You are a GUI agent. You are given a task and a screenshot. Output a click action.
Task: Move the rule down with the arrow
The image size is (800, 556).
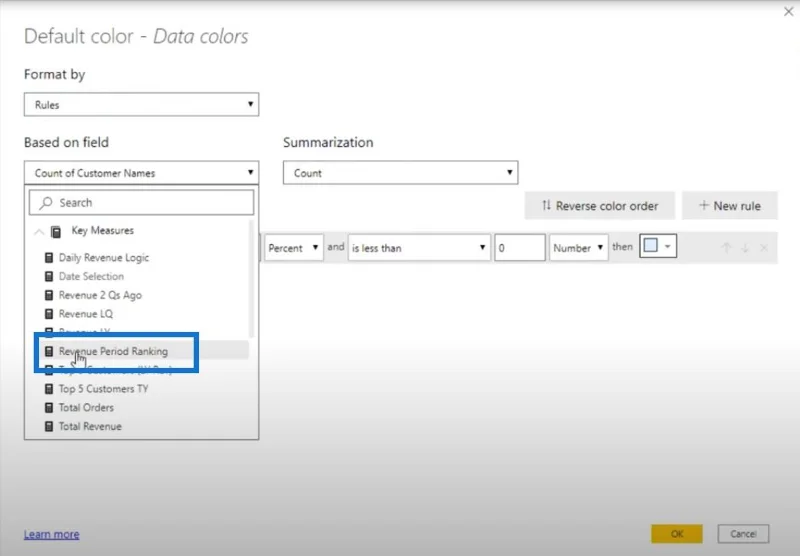(745, 248)
